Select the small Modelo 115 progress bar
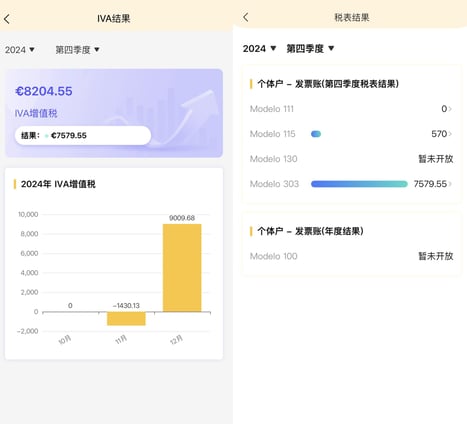Viewport: 467px width, 424px height. (316, 134)
